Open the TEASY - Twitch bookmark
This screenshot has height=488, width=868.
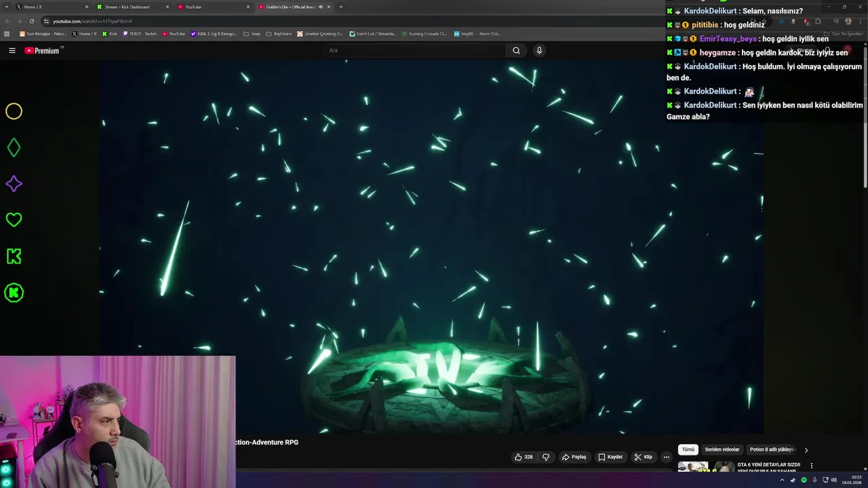pyautogui.click(x=140, y=33)
